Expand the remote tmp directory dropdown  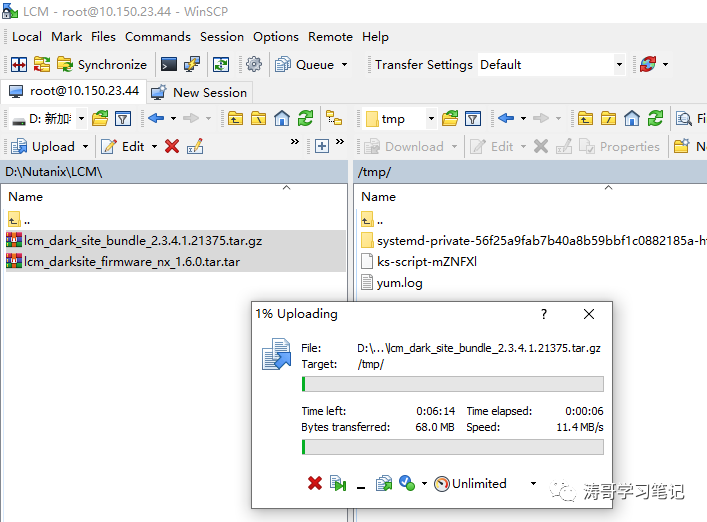point(431,119)
